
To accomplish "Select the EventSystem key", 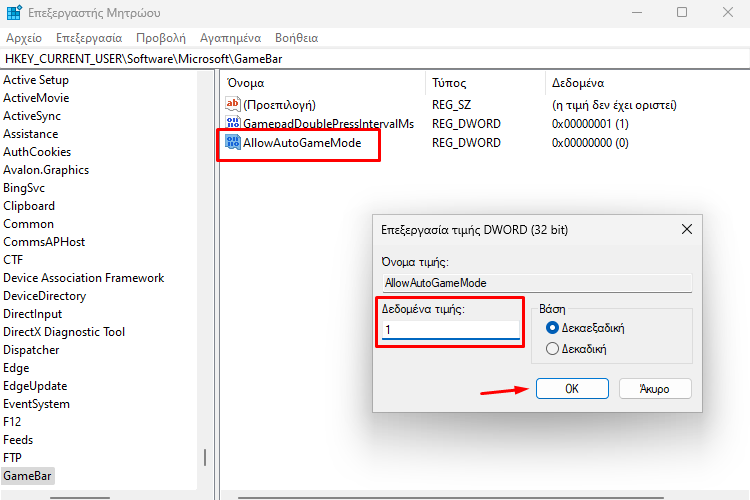I will [36, 404].
